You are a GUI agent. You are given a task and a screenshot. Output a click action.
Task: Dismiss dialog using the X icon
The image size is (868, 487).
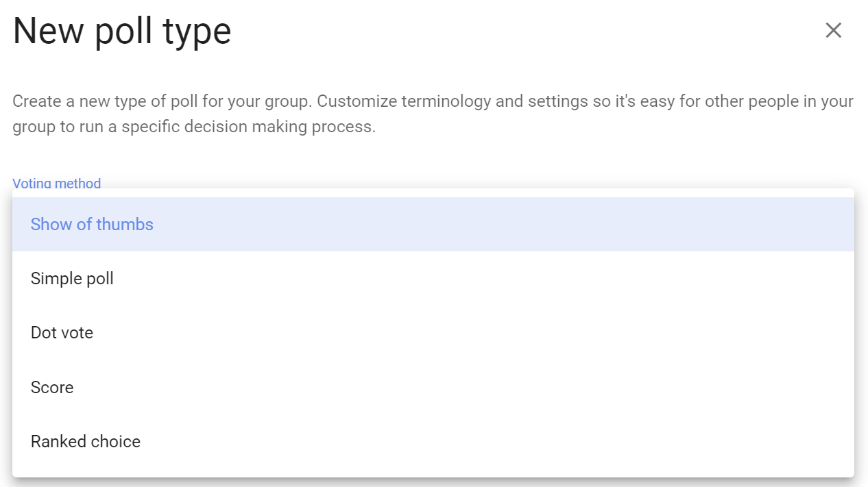833,30
